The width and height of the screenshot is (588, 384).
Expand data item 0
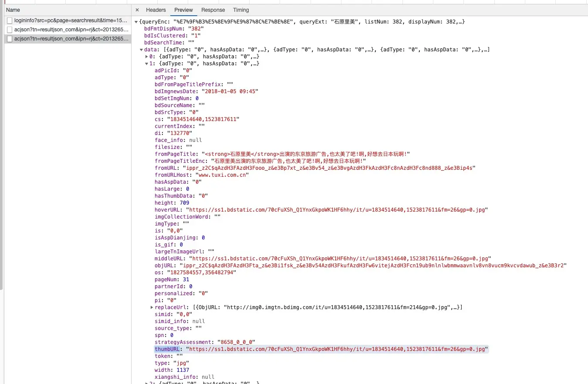[x=147, y=57]
